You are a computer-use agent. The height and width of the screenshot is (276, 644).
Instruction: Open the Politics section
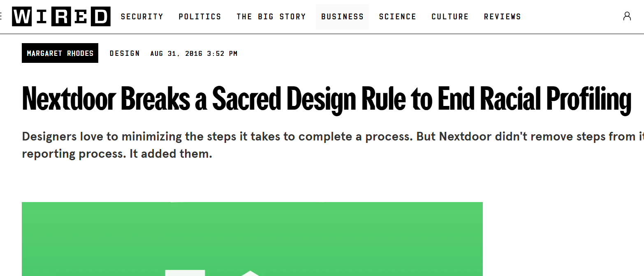[200, 17]
